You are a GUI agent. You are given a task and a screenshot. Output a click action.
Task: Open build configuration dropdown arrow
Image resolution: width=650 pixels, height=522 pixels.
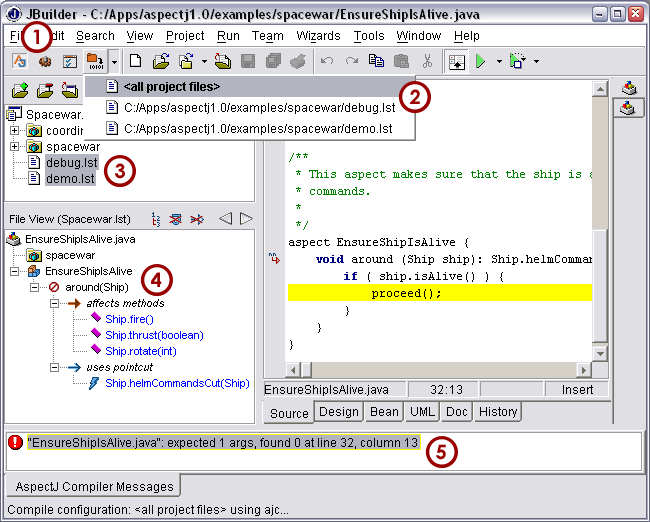coord(114,61)
